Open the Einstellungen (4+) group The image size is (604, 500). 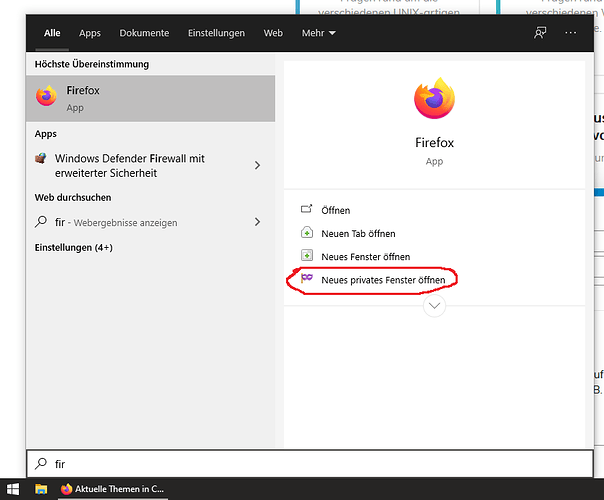tap(74, 247)
